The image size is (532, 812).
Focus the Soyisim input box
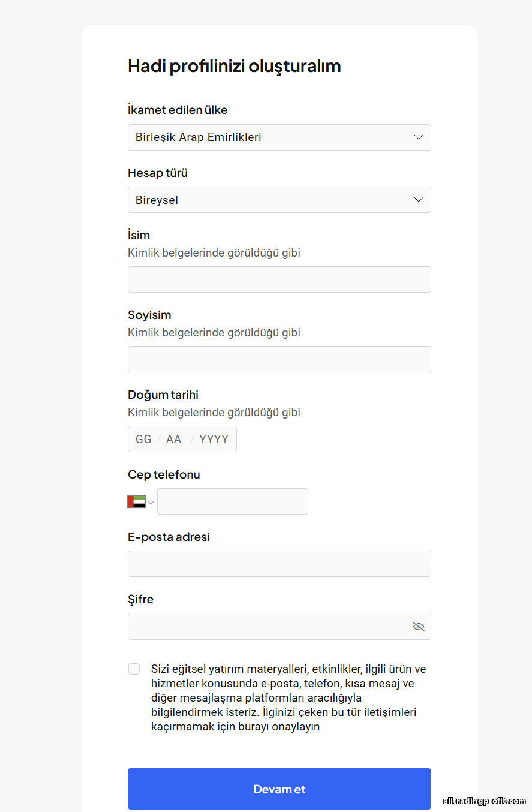click(279, 359)
